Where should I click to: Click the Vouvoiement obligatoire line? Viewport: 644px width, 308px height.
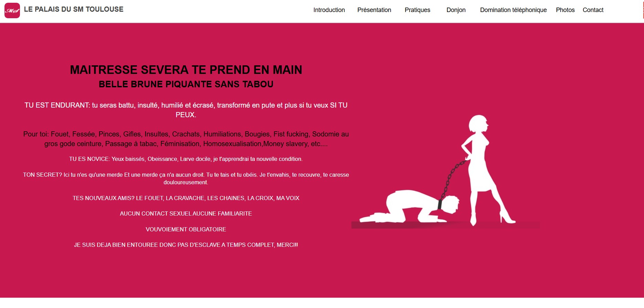(x=186, y=229)
